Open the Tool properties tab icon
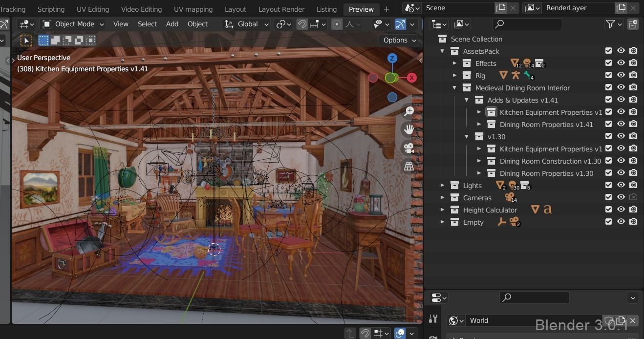This screenshot has height=339, width=644. coord(433,319)
